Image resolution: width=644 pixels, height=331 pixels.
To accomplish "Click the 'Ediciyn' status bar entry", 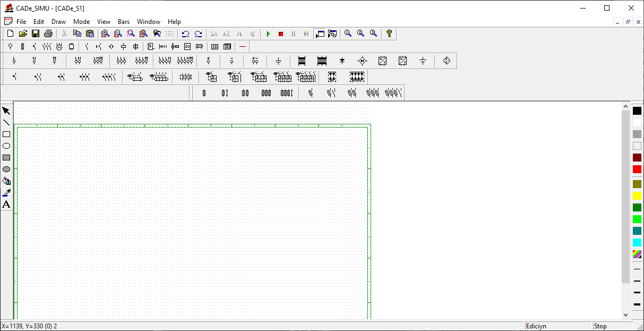I will click(557, 326).
